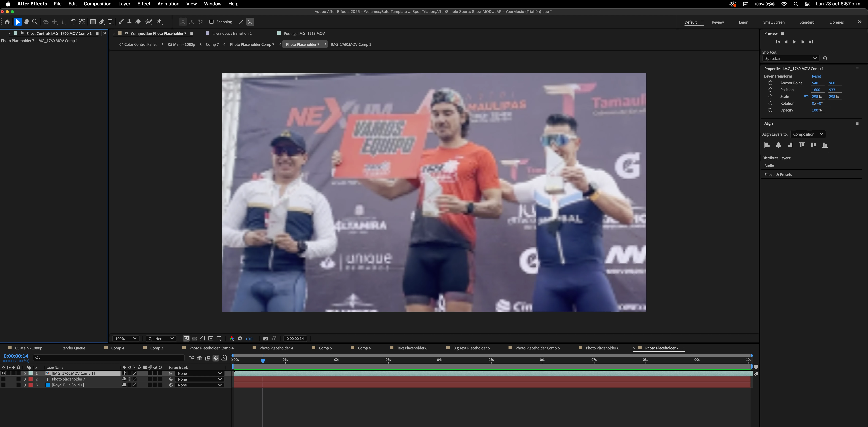Activate the Zoom magnifier tool
This screenshot has height=427, width=868.
click(35, 22)
